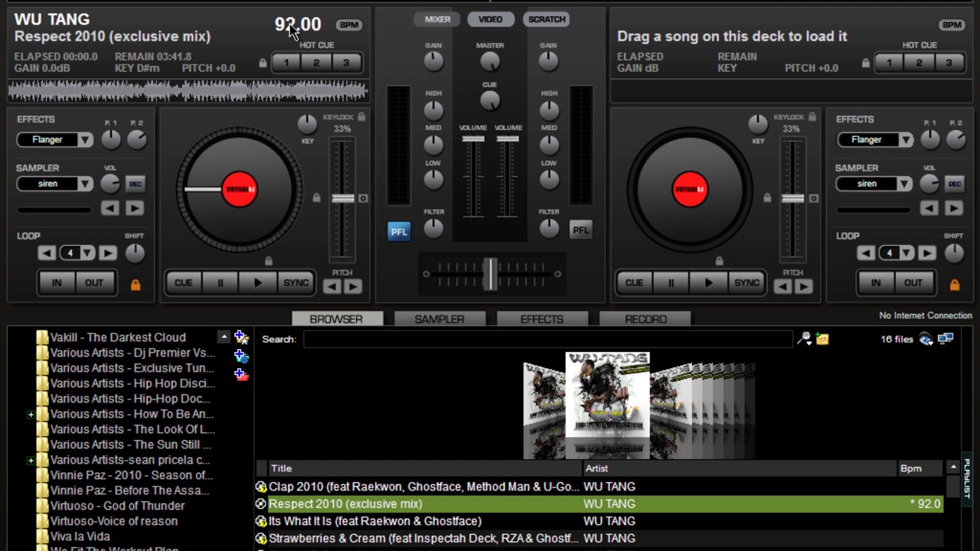Image resolution: width=980 pixels, height=551 pixels.
Task: Click left deck sampler previous arrow
Action: [110, 207]
